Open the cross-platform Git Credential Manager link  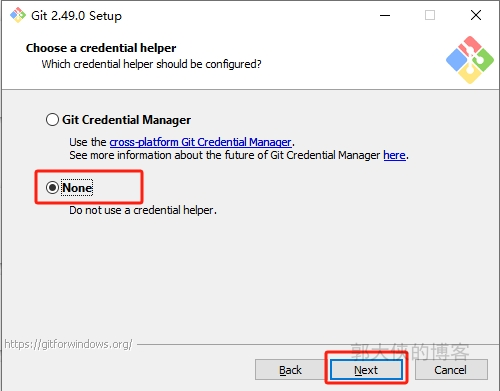click(x=200, y=142)
